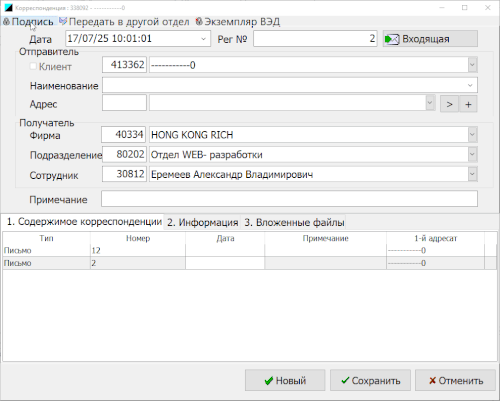Click Экземпляр ВЭД toolbar item
The width and height of the screenshot is (500, 401).
point(238,22)
